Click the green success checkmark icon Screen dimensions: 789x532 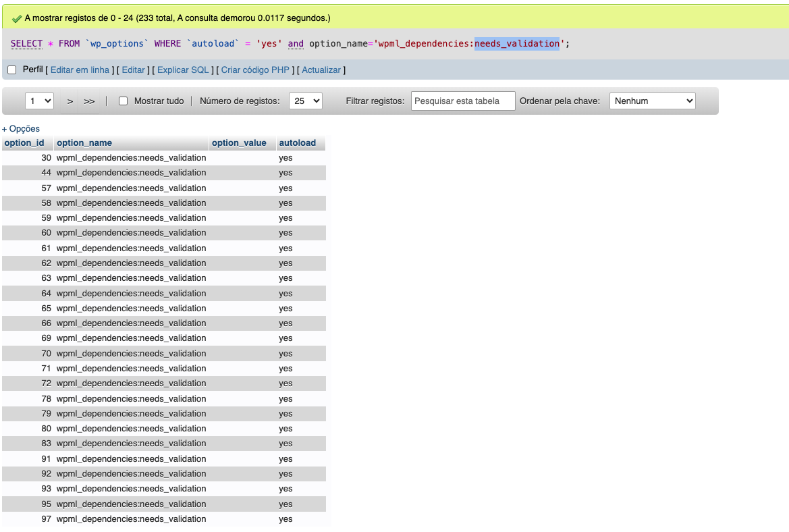(17, 19)
